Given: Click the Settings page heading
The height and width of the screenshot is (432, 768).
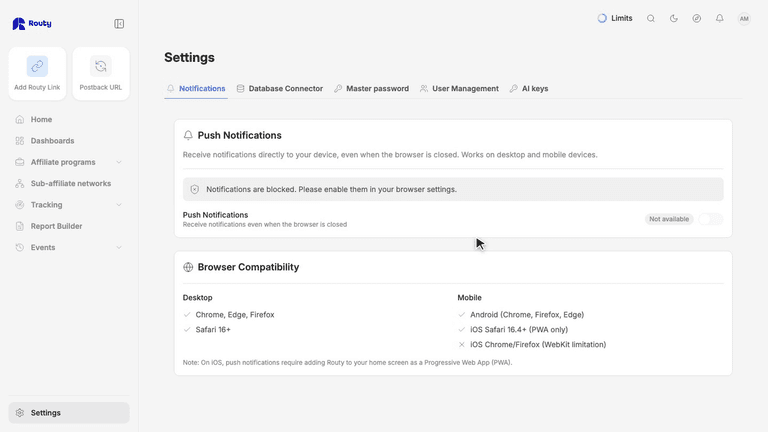Looking at the screenshot, I should point(190,57).
